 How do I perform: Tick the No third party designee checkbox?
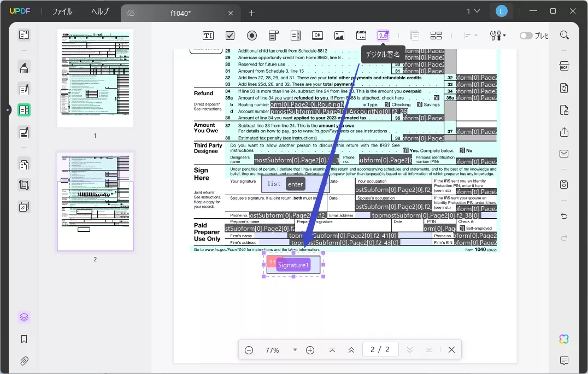pos(462,150)
